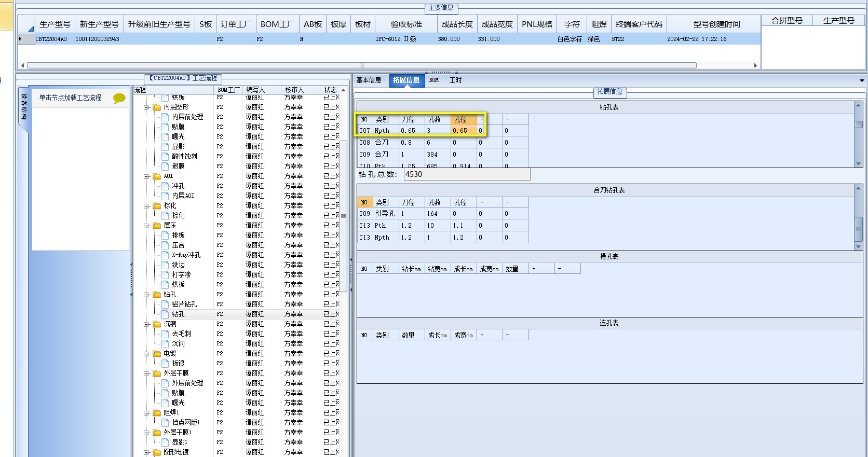Open the 工时 tab
The height and width of the screenshot is (457, 868).
point(455,80)
